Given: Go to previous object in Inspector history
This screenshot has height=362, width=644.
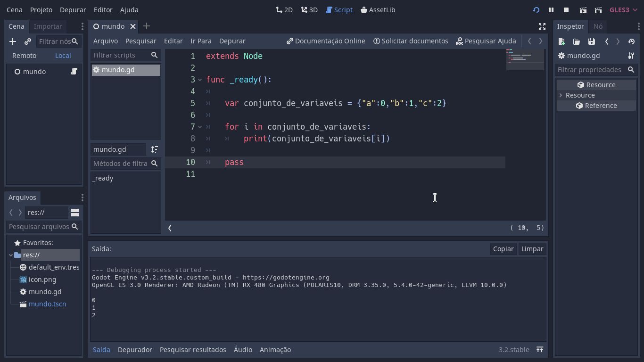Looking at the screenshot, I should tap(607, 41).
